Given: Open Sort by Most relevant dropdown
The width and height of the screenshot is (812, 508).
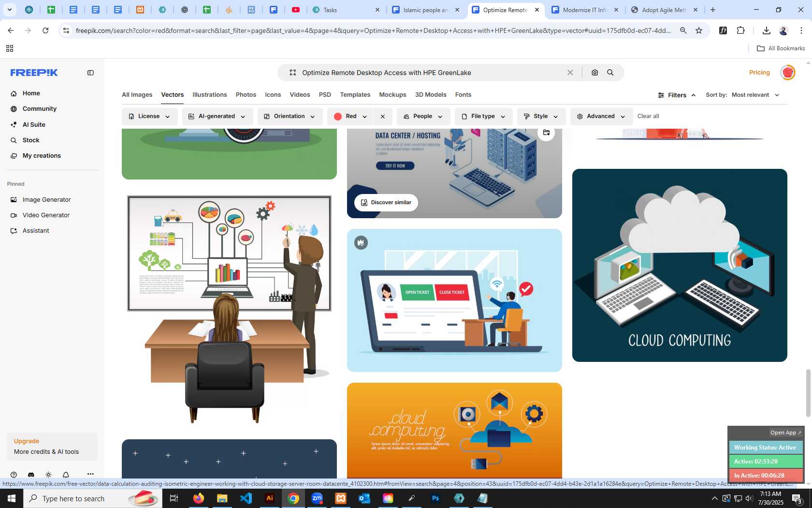Looking at the screenshot, I should click(755, 95).
